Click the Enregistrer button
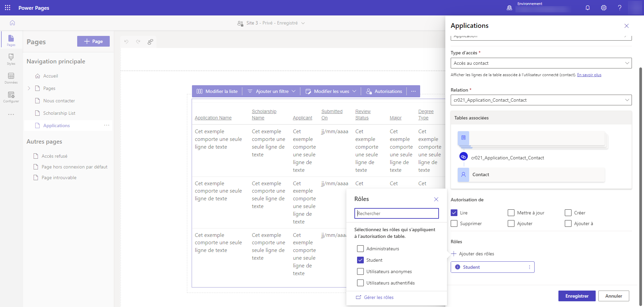Viewport: 644px width, 307px height. point(577,296)
